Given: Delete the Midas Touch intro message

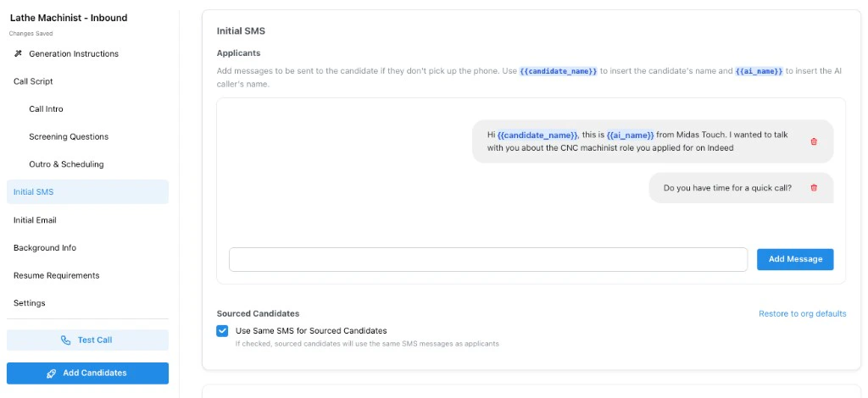Looking at the screenshot, I should click(814, 141).
